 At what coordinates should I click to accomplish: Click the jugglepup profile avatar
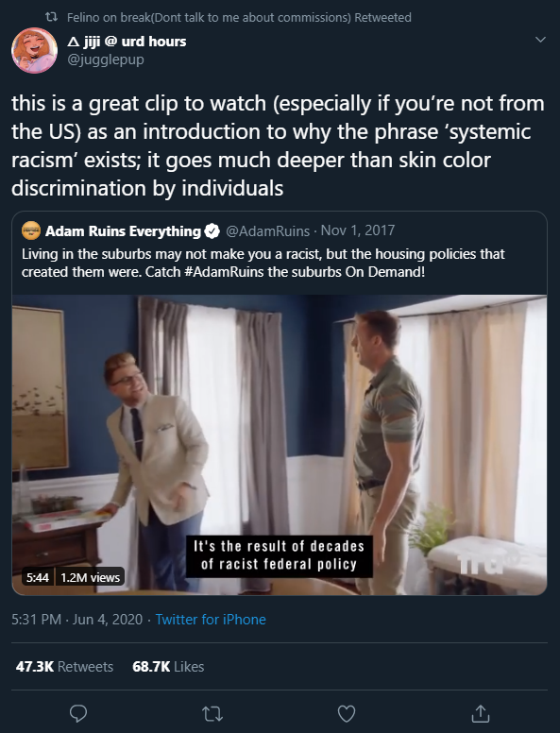[x=35, y=50]
